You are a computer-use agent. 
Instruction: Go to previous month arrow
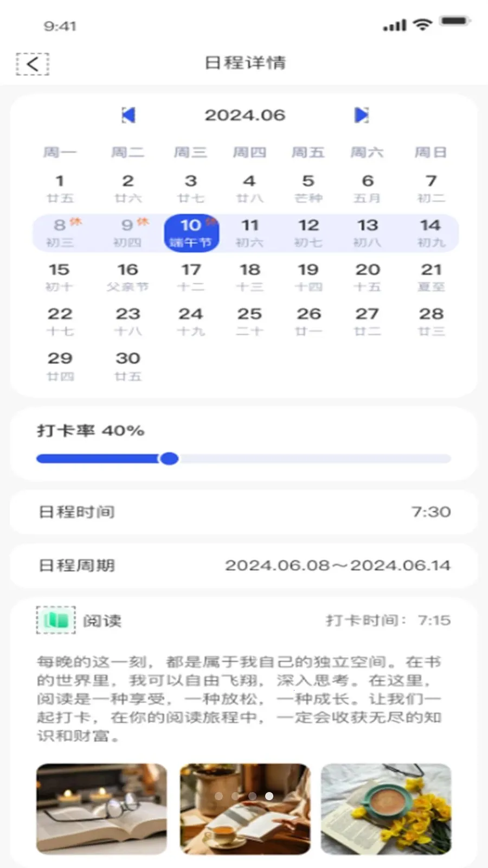point(129,115)
